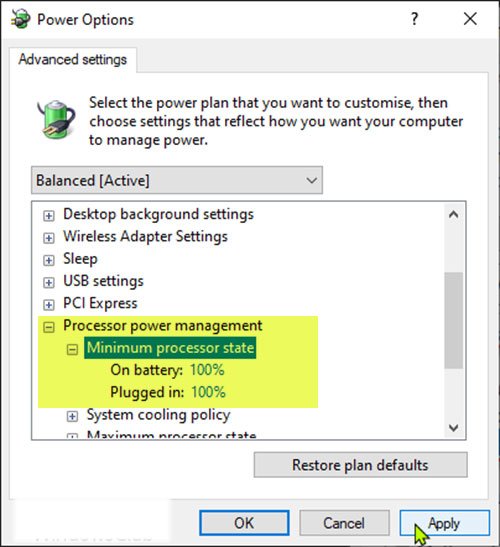This screenshot has height=547, width=500.
Task: Click the settings list scrollbar down arrow
Action: [x=454, y=427]
